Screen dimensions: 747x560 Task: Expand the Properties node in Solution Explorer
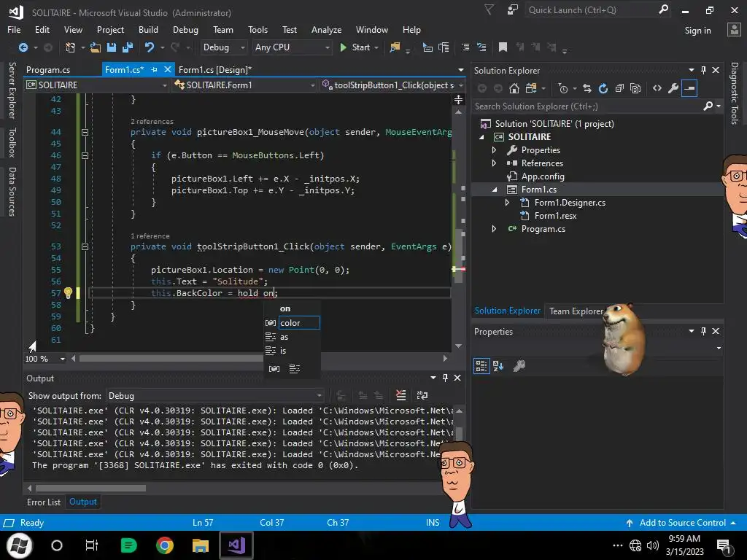coord(494,150)
